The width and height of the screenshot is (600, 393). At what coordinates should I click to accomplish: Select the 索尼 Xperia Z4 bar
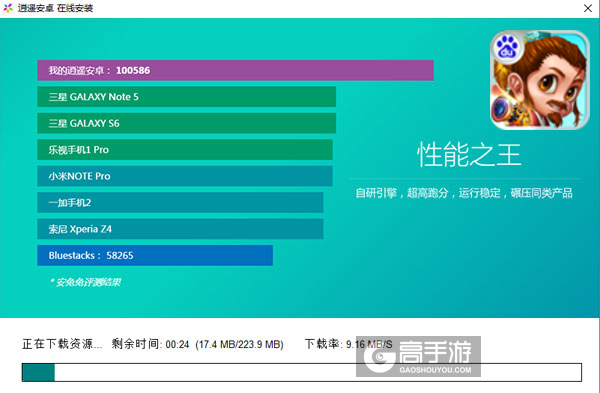pyautogui.click(x=180, y=229)
